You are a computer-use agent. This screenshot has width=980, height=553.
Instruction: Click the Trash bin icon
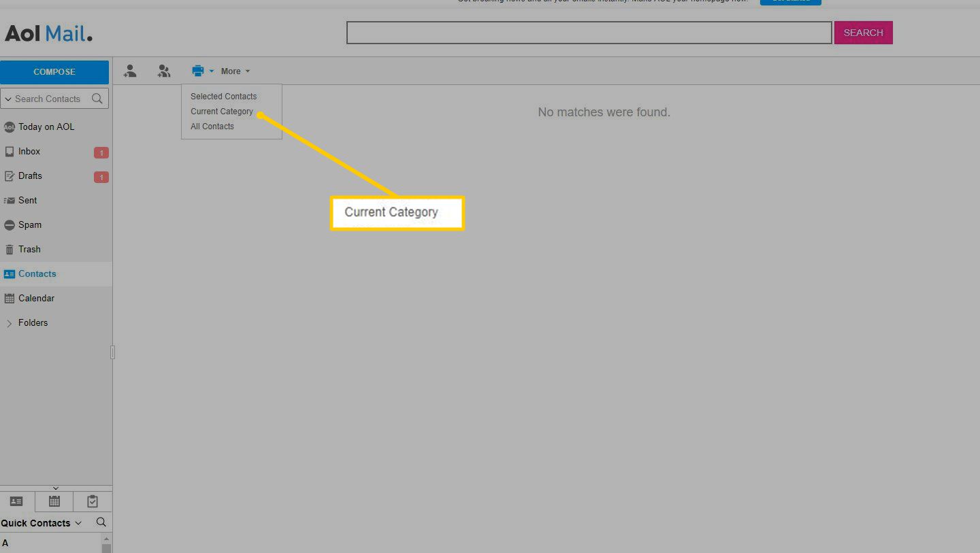pos(10,250)
